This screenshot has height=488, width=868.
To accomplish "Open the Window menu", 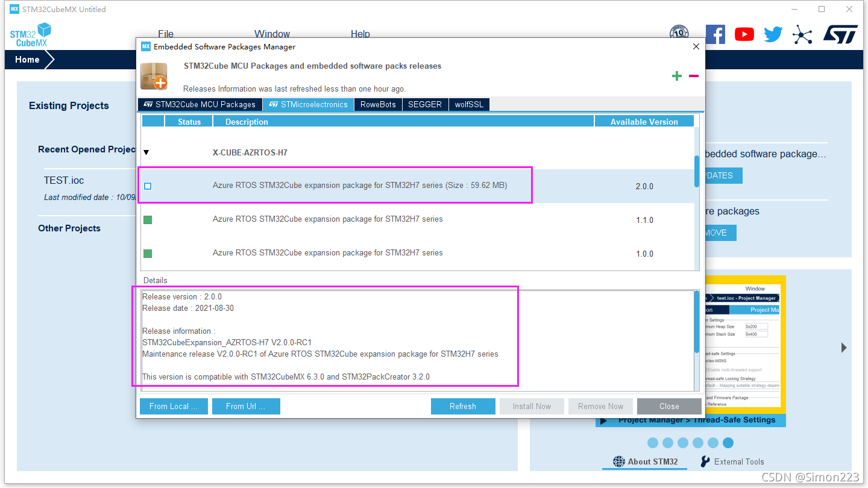I will click(272, 34).
